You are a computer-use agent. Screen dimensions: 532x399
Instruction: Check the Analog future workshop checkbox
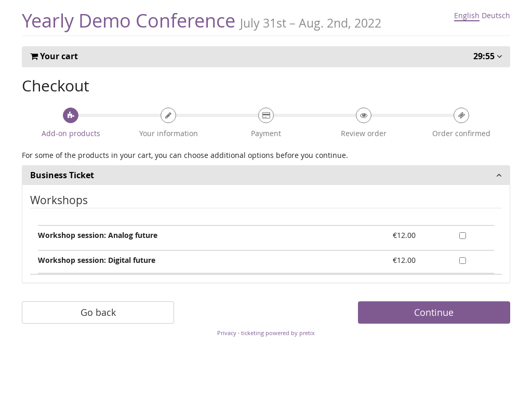(x=462, y=236)
